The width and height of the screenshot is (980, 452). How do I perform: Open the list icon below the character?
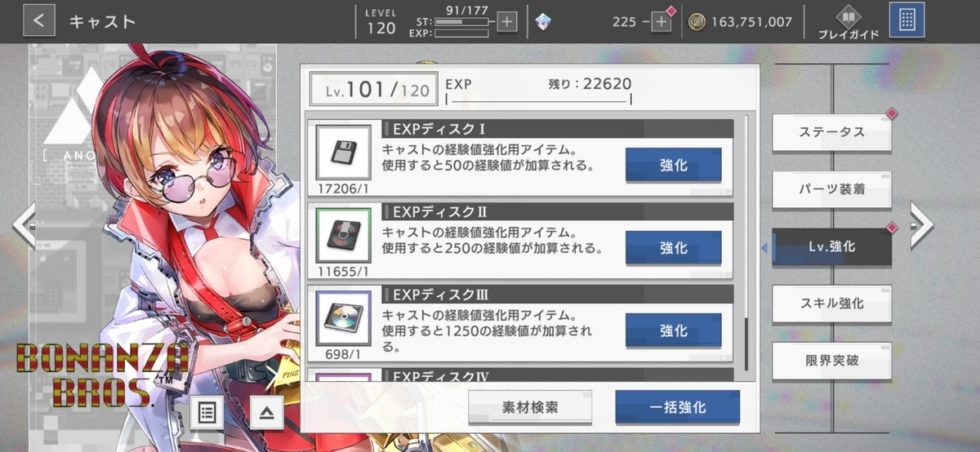pyautogui.click(x=207, y=412)
